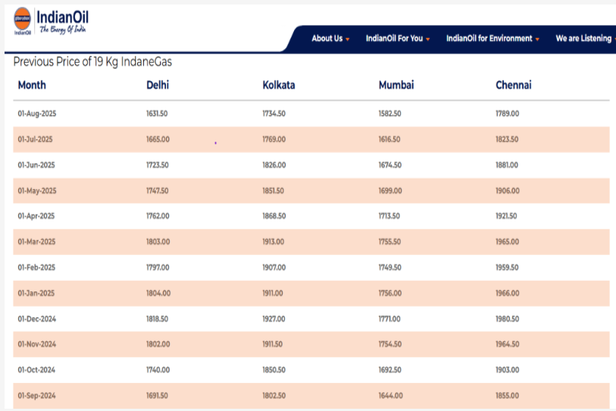The image size is (616, 411).
Task: Click Mumbai price 1674.50
Action: coord(390,165)
